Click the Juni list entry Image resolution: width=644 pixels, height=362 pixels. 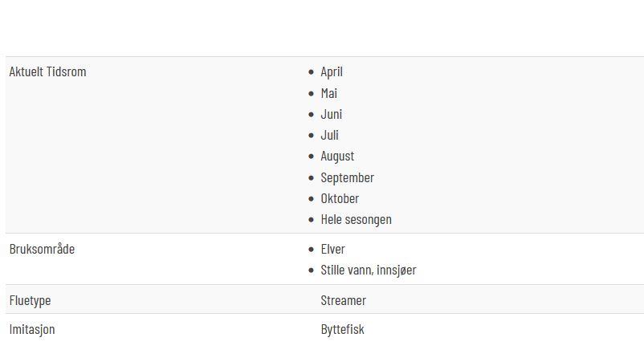pos(331,114)
